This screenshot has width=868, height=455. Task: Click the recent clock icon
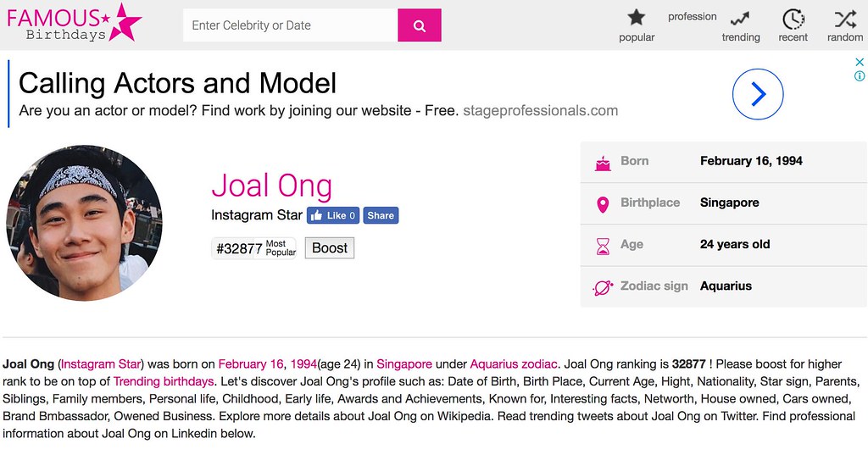click(793, 19)
